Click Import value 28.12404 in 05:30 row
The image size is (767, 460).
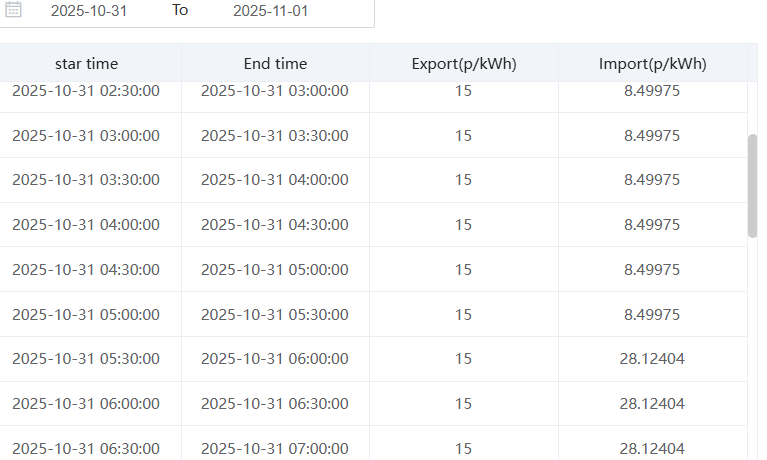coord(652,359)
